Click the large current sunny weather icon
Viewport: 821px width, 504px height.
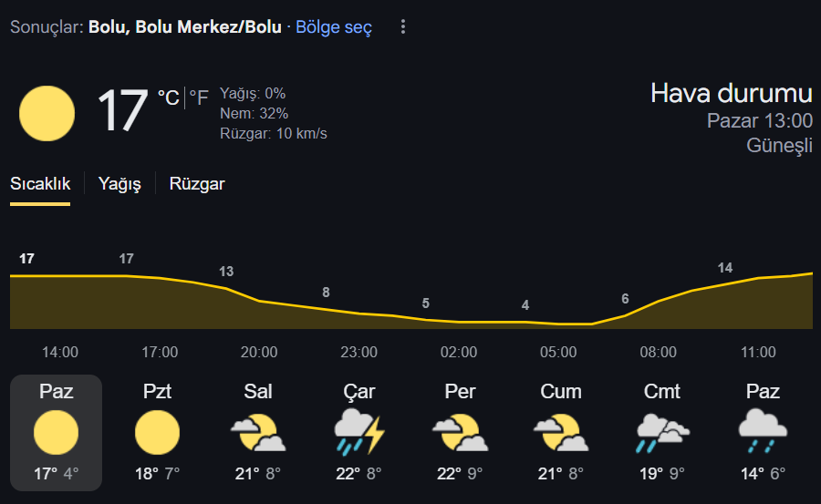pos(47,114)
